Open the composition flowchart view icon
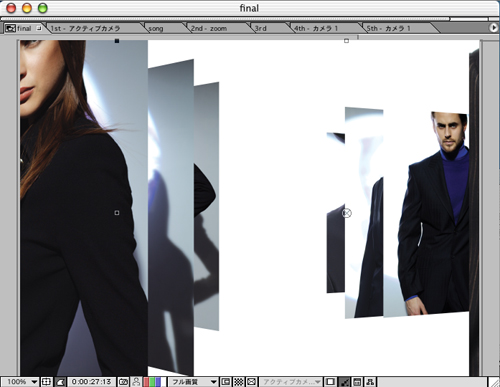 370,382
